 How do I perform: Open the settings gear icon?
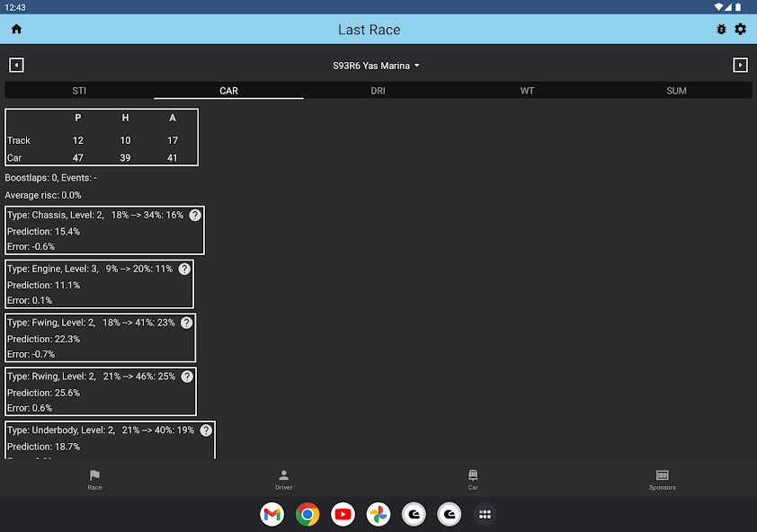coord(740,29)
